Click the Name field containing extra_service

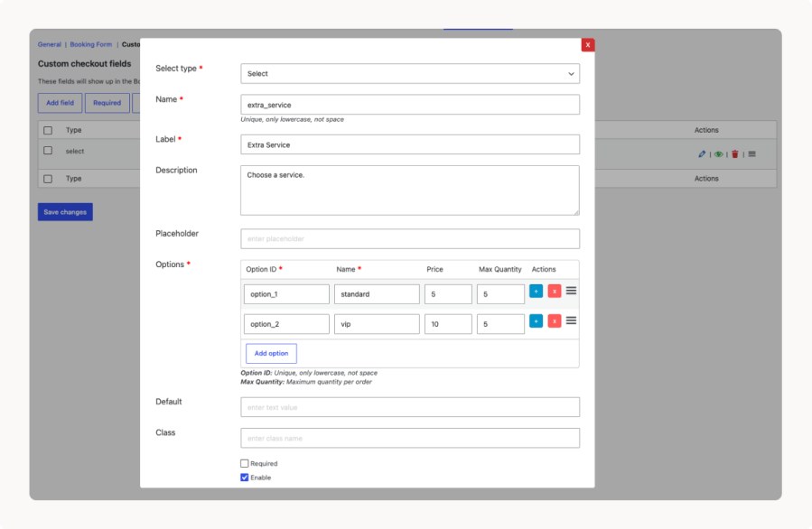[410, 105]
